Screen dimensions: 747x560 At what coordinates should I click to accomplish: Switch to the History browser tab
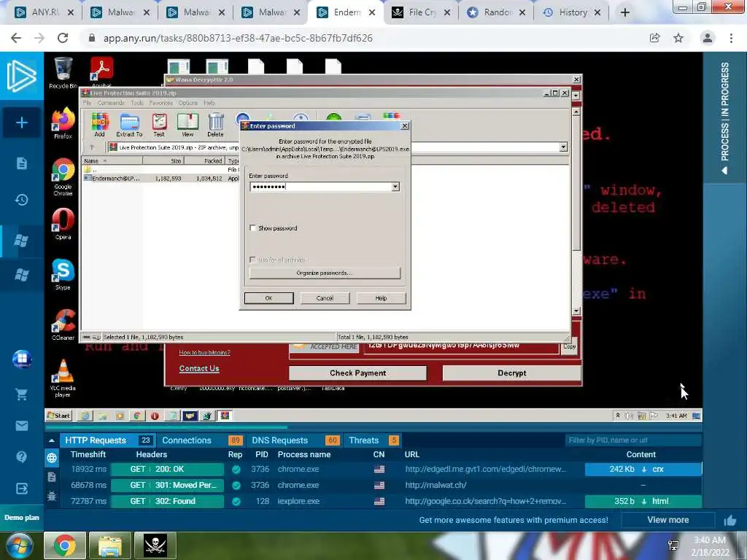coord(571,12)
